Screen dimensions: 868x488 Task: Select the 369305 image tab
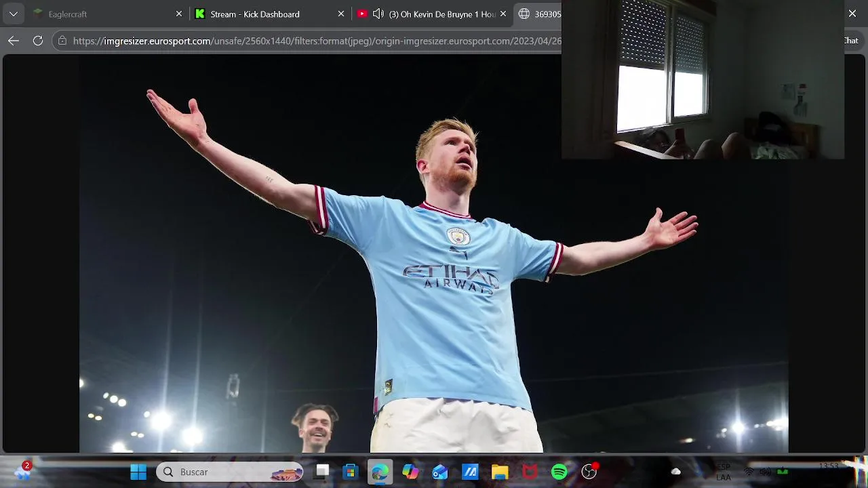(x=539, y=14)
